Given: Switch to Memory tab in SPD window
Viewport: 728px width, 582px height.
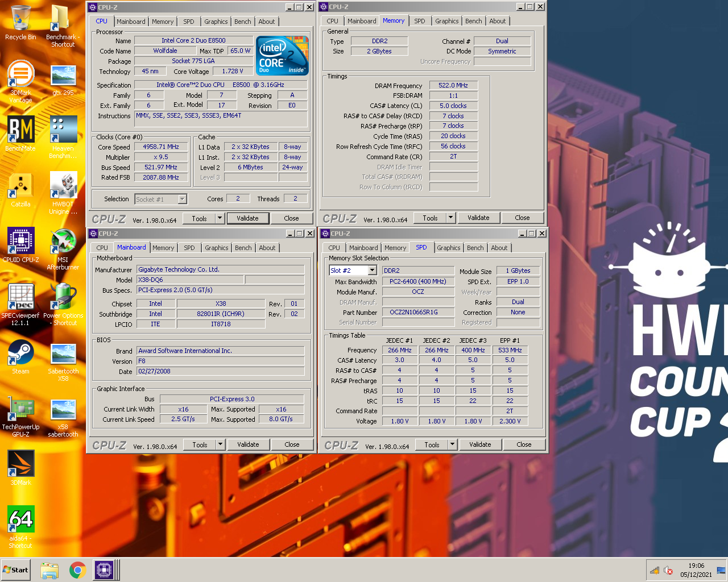Looking at the screenshot, I should coord(395,248).
